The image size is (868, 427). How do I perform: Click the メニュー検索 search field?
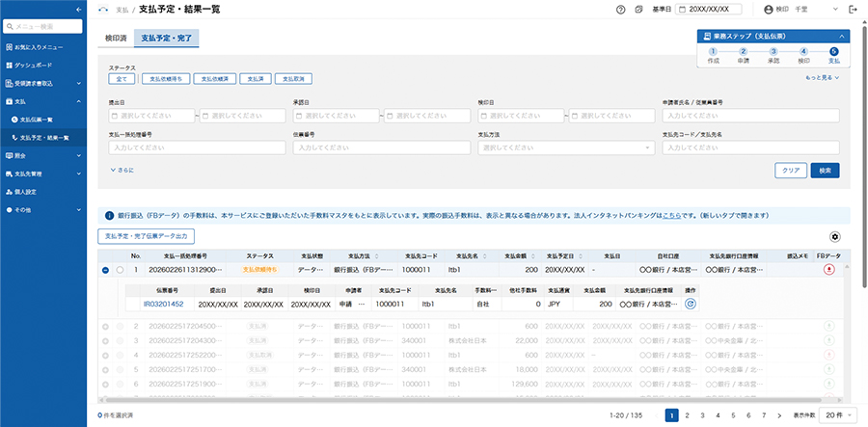coord(43,26)
